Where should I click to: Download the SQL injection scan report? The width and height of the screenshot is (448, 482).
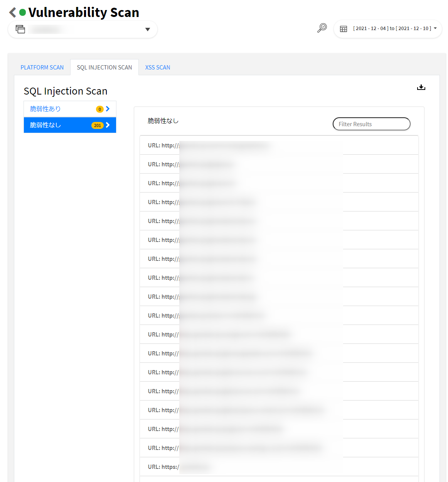click(421, 88)
